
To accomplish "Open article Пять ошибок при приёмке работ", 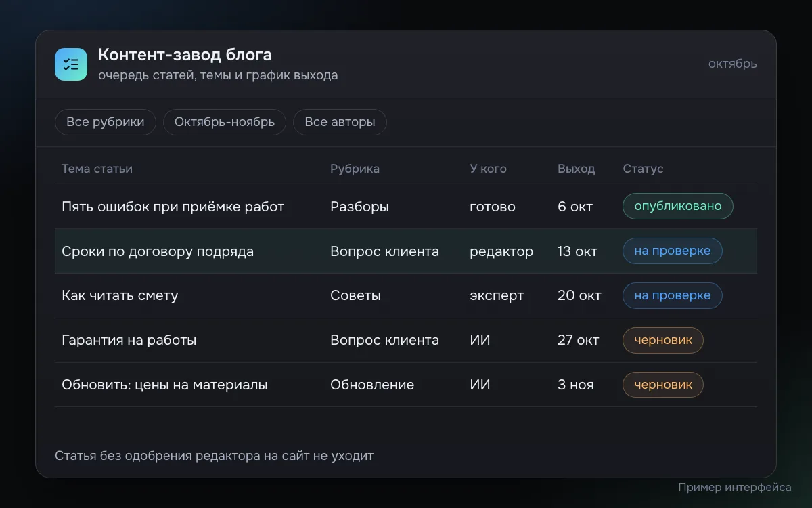I will tap(173, 207).
